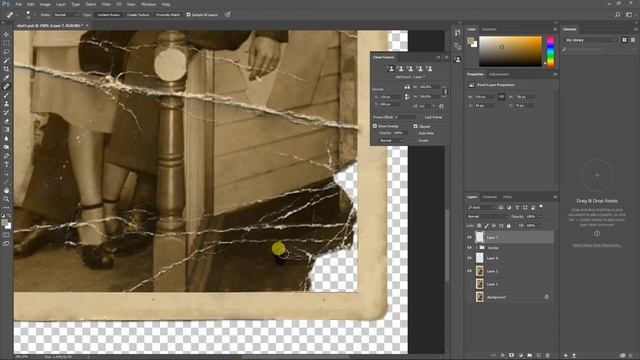Click the foreground color swatch in toolbar
This screenshot has width=640, height=360.
tap(4, 222)
